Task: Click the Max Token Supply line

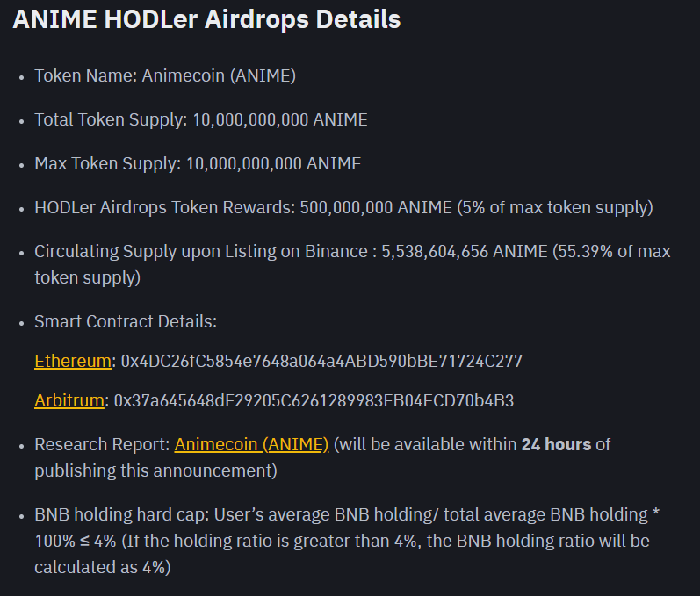Action: 198,164
